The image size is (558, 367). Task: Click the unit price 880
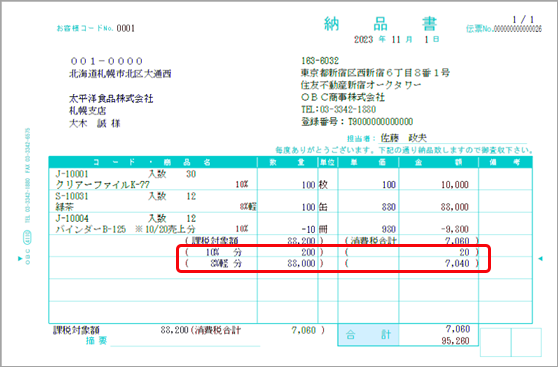389,207
